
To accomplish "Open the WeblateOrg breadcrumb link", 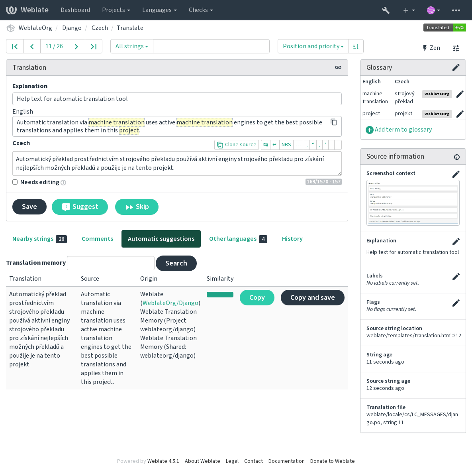I will click(x=35, y=28).
